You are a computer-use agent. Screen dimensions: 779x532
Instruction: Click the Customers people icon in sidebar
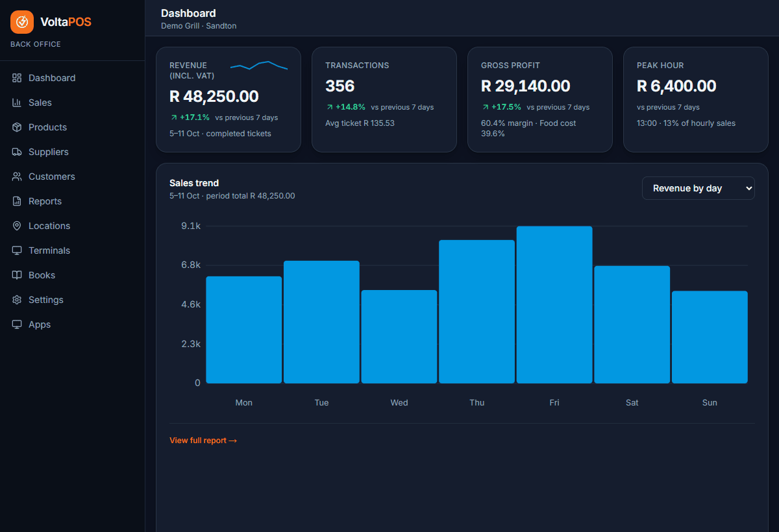(x=17, y=176)
